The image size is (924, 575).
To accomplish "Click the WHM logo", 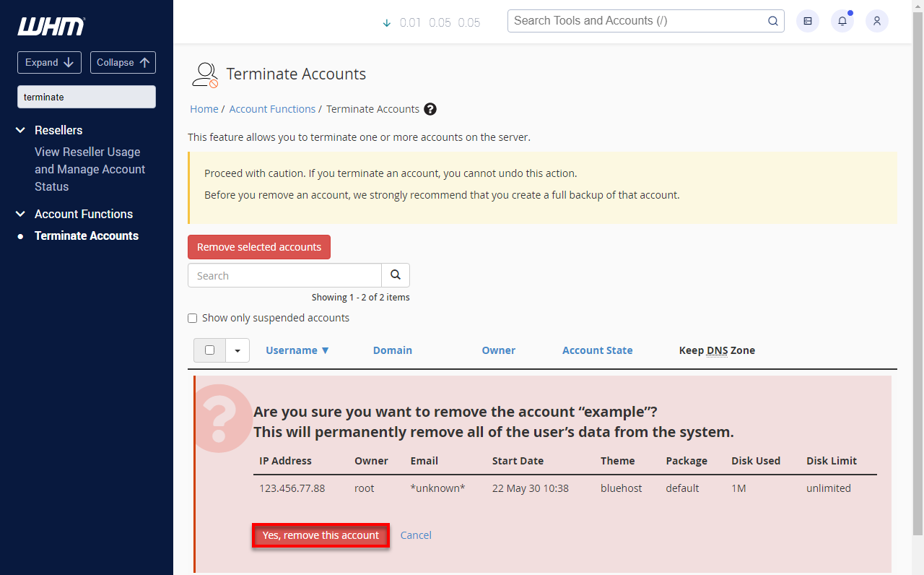I will (51, 27).
